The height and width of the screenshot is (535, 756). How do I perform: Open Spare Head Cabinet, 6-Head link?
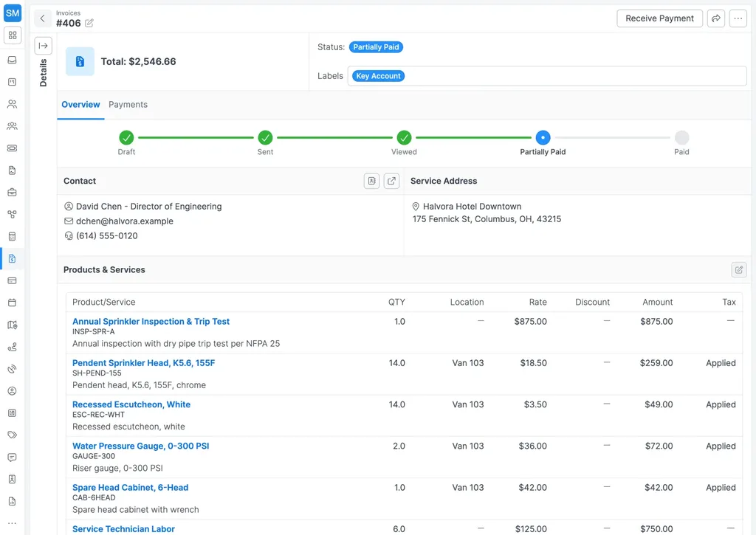pyautogui.click(x=130, y=487)
